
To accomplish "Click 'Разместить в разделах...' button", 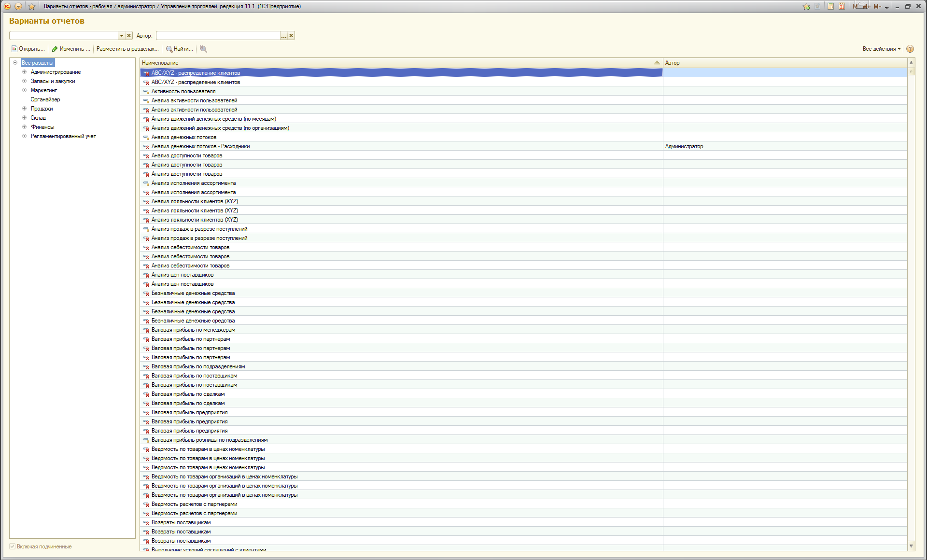I will pos(127,49).
